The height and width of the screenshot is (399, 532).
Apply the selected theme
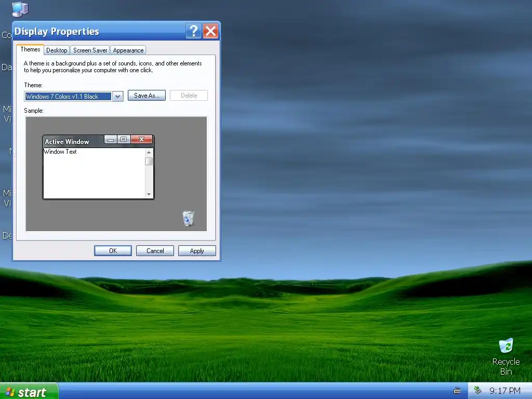pyautogui.click(x=197, y=251)
